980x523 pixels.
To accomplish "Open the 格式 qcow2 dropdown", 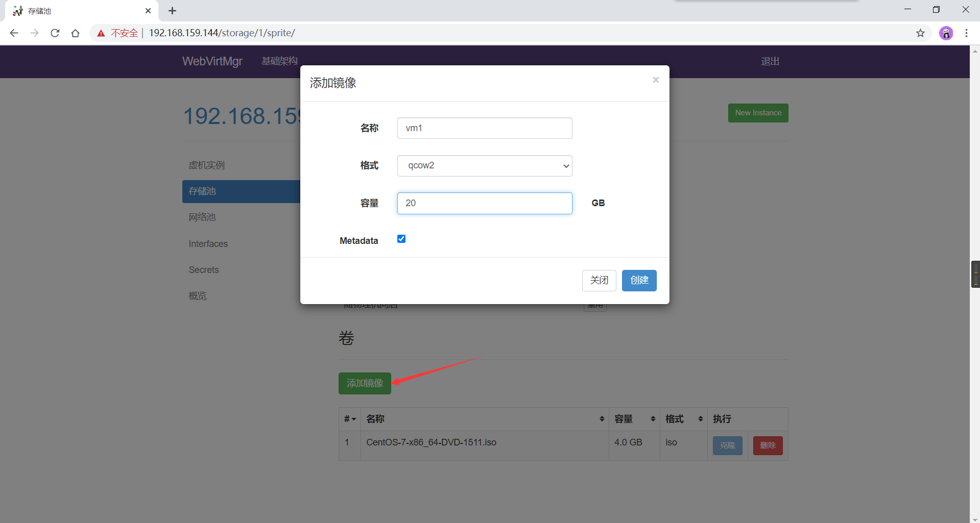I will (485, 166).
